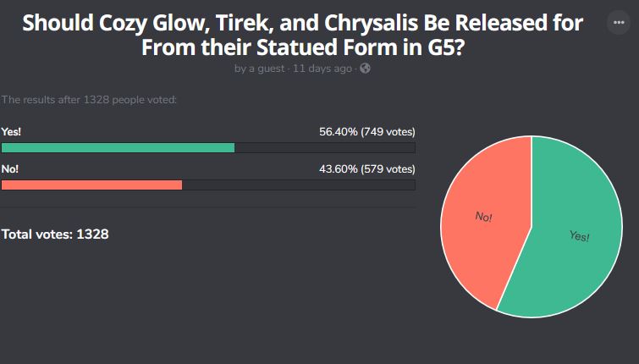Image resolution: width=639 pixels, height=364 pixels.
Task: Click the globe public visibility icon
Action: point(365,69)
